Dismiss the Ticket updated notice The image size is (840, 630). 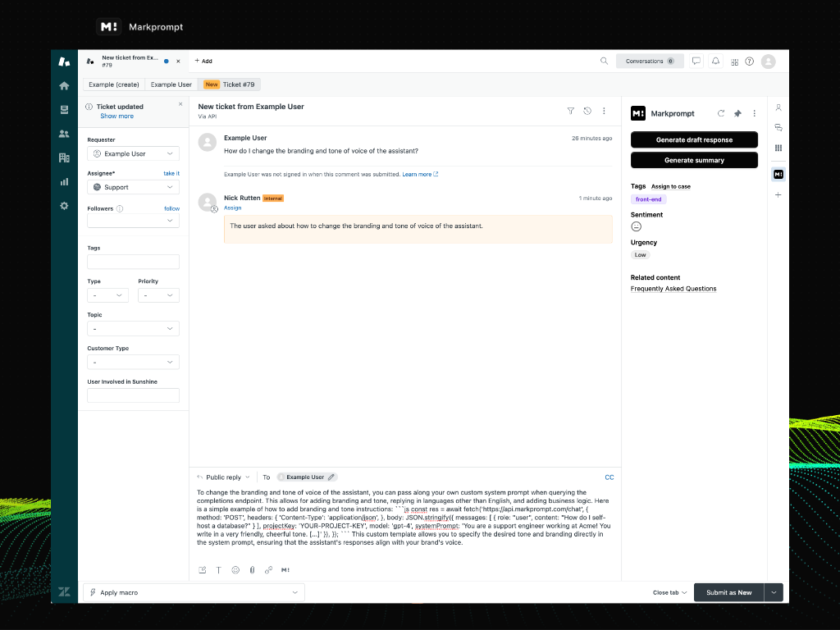click(x=180, y=104)
